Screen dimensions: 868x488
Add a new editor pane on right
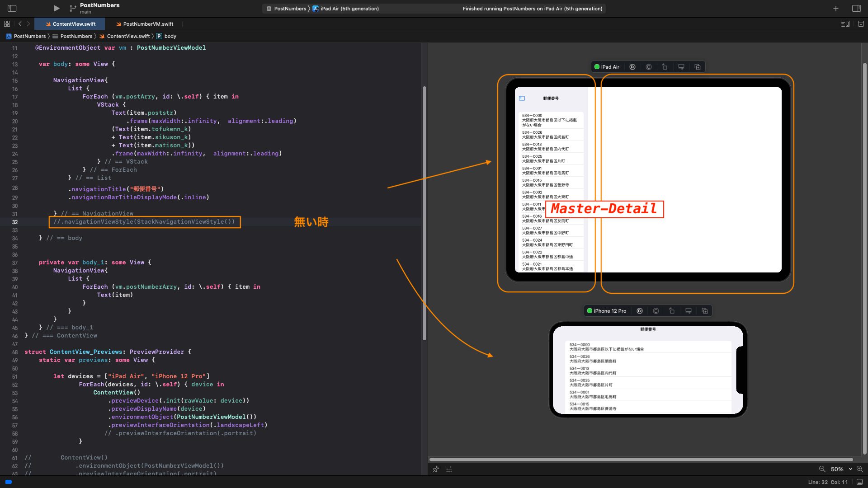[x=861, y=24]
